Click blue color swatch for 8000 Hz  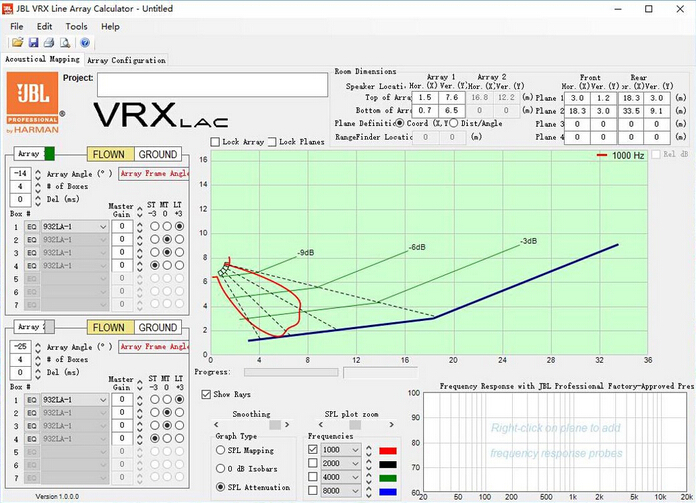coord(388,492)
